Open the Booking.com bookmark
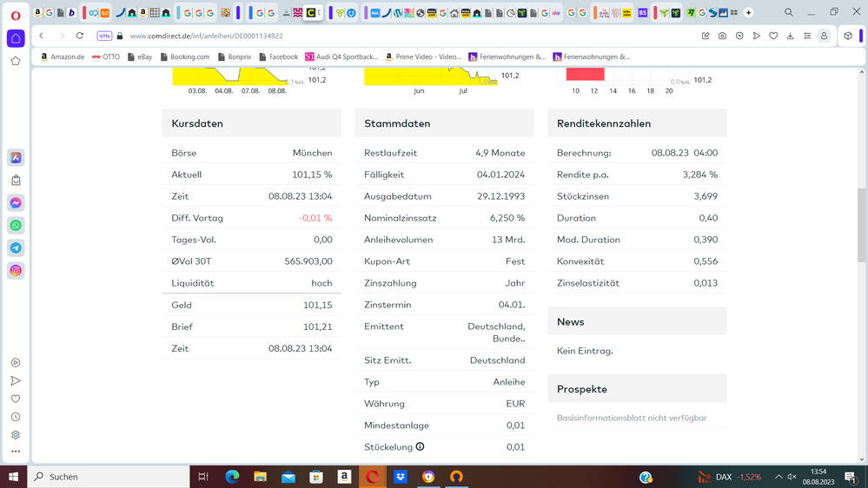The height and width of the screenshot is (488, 868). point(183,56)
